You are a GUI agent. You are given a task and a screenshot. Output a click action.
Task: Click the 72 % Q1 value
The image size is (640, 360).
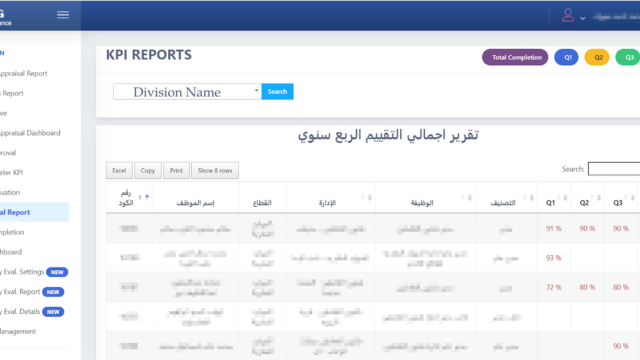(553, 287)
